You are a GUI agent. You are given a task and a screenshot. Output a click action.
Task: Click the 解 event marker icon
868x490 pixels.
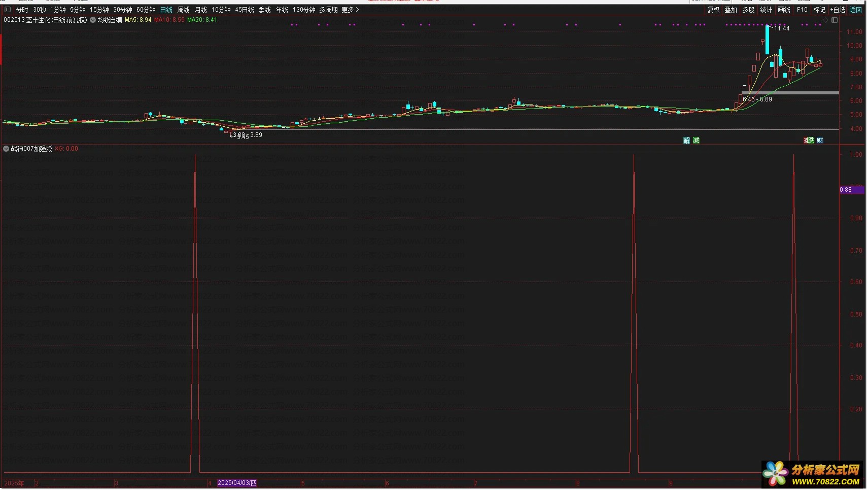click(x=687, y=141)
